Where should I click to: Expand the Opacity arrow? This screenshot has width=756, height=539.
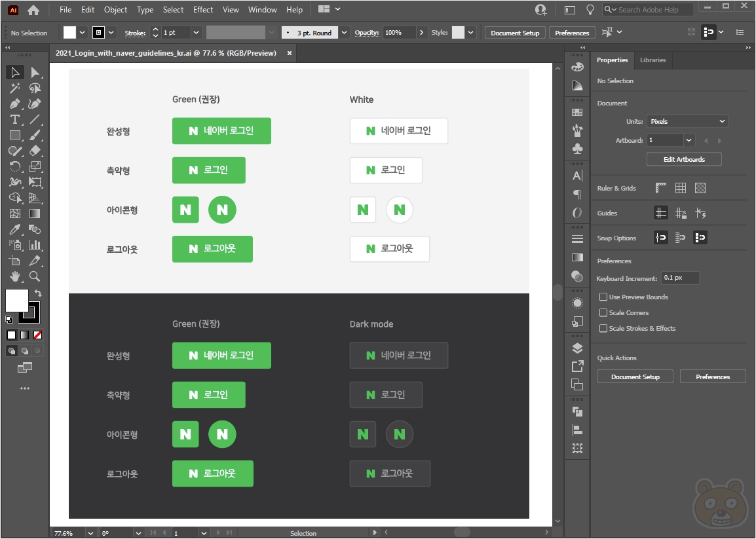tap(421, 33)
